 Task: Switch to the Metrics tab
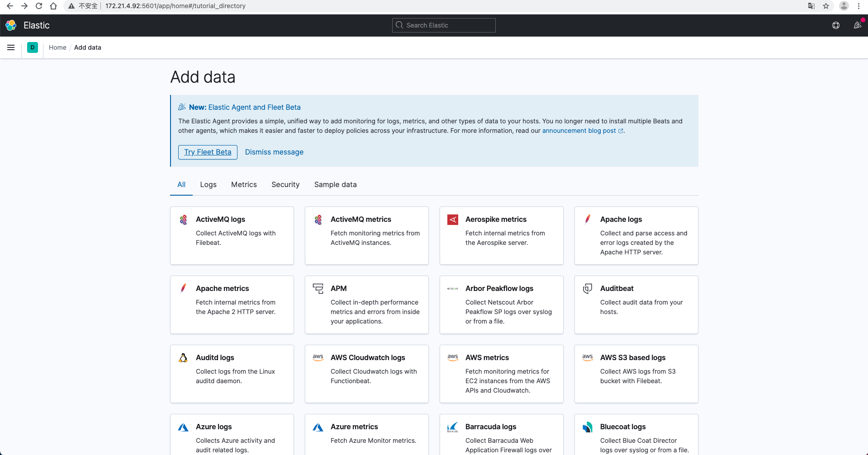[x=244, y=184]
